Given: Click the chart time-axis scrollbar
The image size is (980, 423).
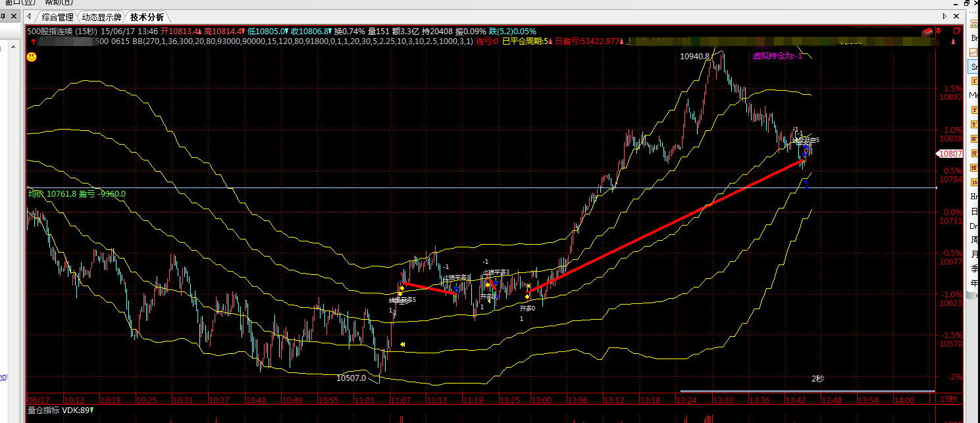Looking at the screenshot, I should tap(807, 391).
